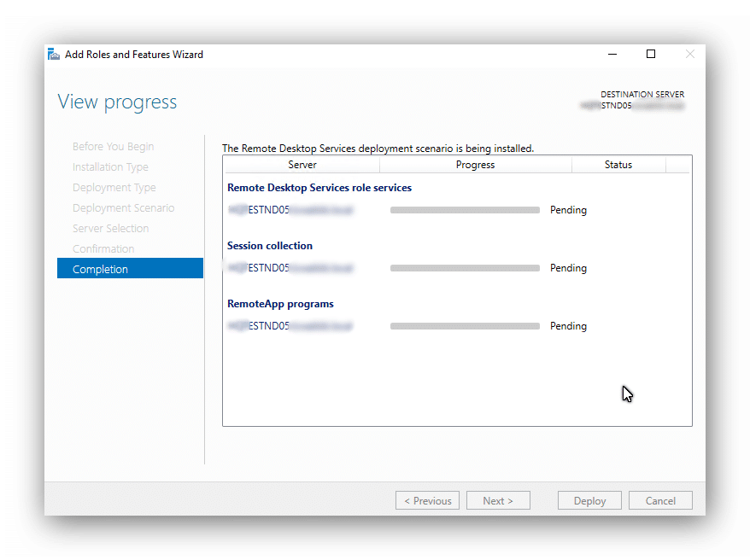This screenshot has height=560, width=750.
Task: Click the server name under RemoteApp programs
Action: tap(290, 326)
